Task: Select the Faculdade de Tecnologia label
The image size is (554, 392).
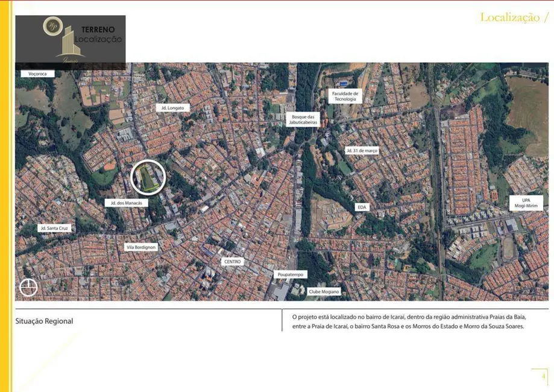Action: point(345,96)
